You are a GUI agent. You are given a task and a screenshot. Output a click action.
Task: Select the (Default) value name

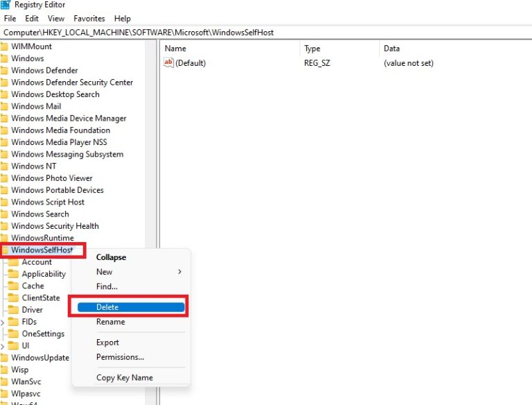(190, 63)
